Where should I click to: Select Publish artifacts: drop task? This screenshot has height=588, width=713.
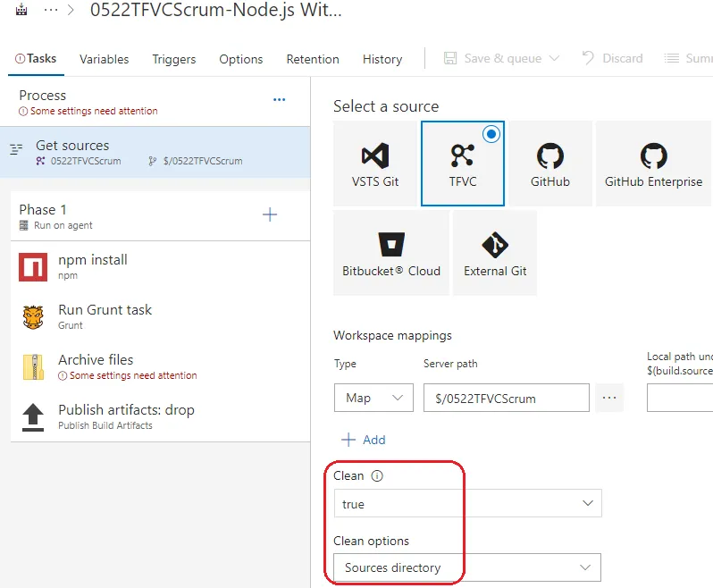pyautogui.click(x=160, y=416)
